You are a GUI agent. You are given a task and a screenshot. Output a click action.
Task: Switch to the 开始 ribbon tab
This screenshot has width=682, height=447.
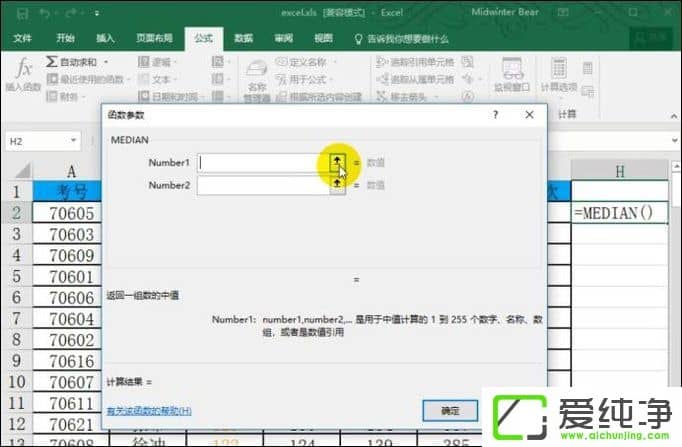coord(66,38)
